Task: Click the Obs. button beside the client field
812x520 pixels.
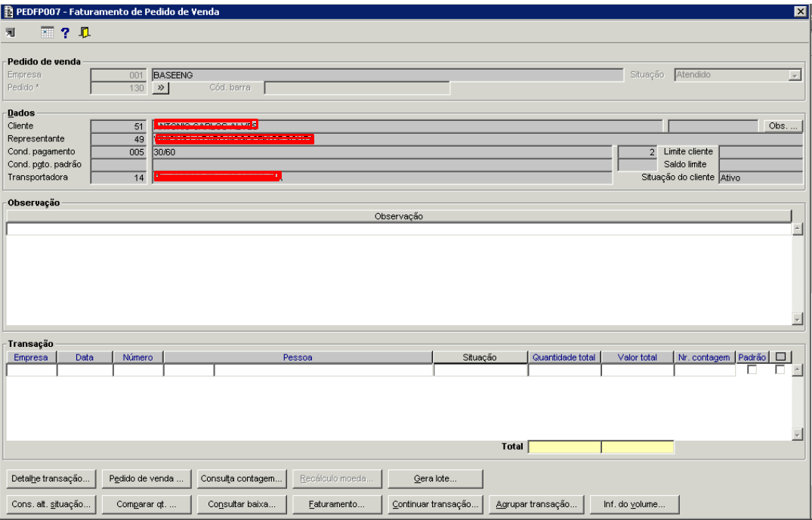Action: [x=783, y=126]
